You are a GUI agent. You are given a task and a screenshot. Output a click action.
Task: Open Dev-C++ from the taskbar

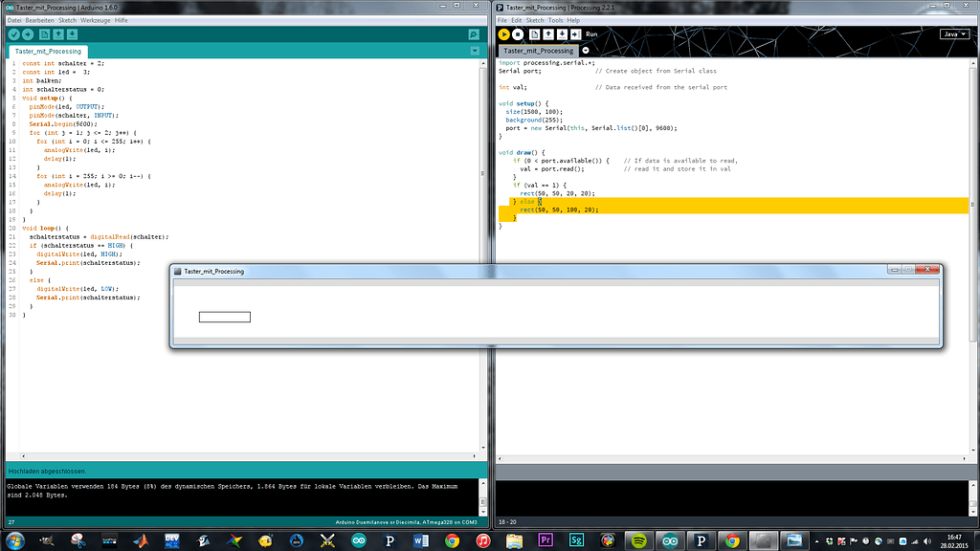click(x=172, y=540)
